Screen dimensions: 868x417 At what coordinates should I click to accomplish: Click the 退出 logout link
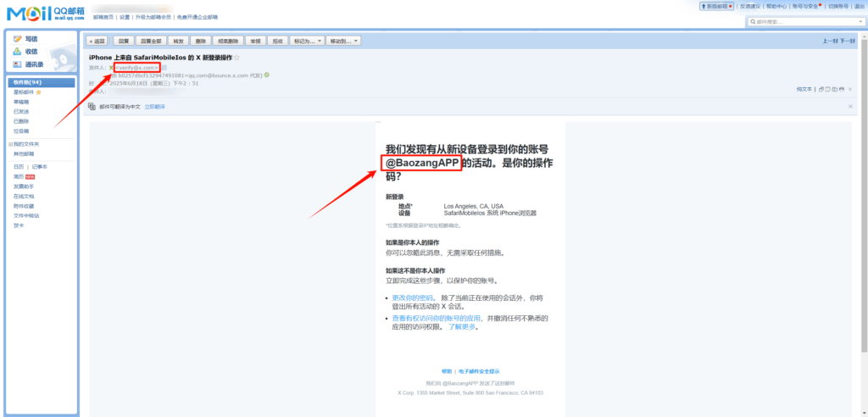(860, 6)
